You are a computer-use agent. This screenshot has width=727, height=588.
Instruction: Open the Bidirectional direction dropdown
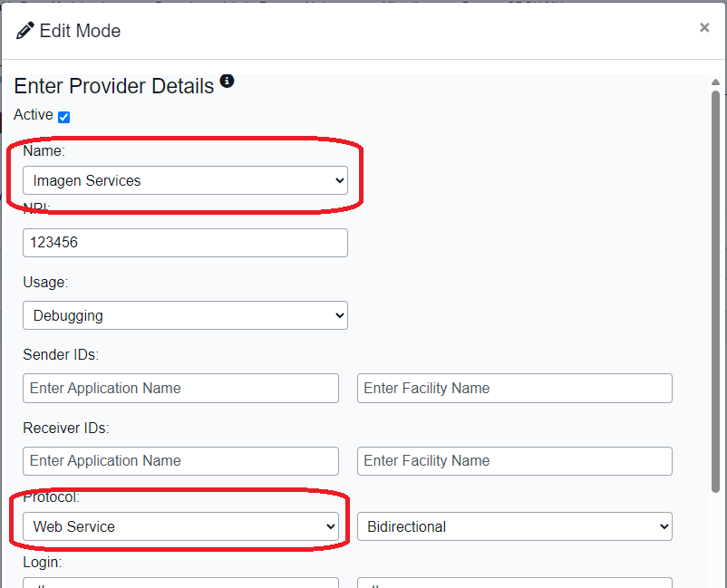[515, 526]
